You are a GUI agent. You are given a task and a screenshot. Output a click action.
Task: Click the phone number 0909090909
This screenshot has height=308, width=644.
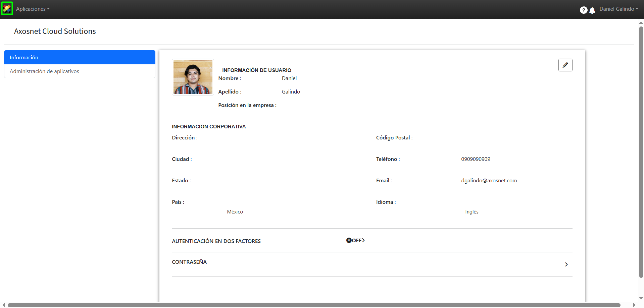click(x=476, y=159)
